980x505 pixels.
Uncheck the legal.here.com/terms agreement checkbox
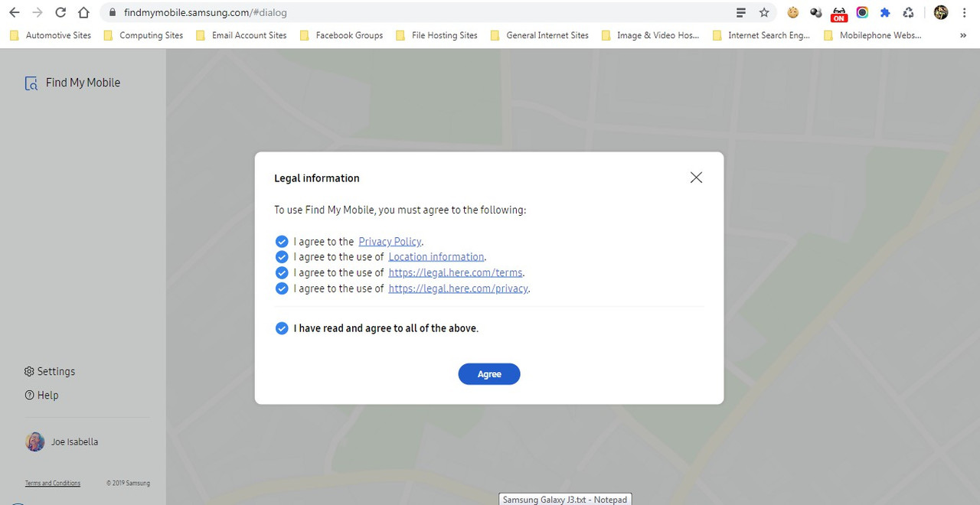tap(282, 272)
